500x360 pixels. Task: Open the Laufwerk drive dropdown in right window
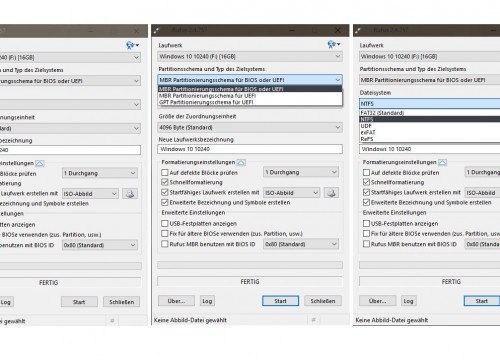pos(429,56)
